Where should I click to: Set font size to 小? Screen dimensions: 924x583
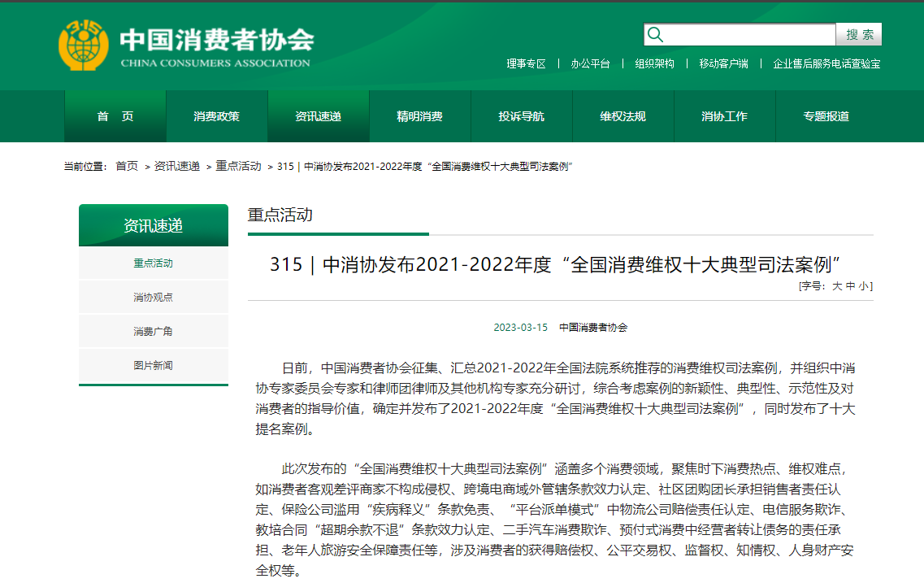tap(863, 286)
